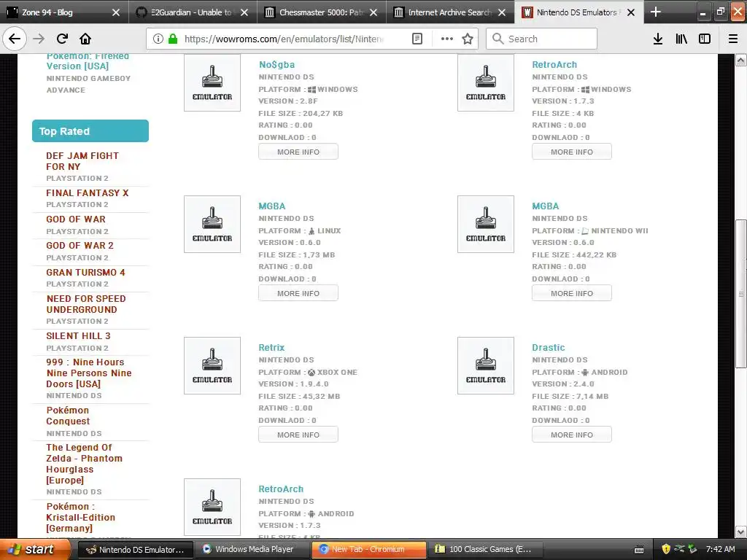
Task: Open the library bookshelf icon
Action: pos(681,39)
